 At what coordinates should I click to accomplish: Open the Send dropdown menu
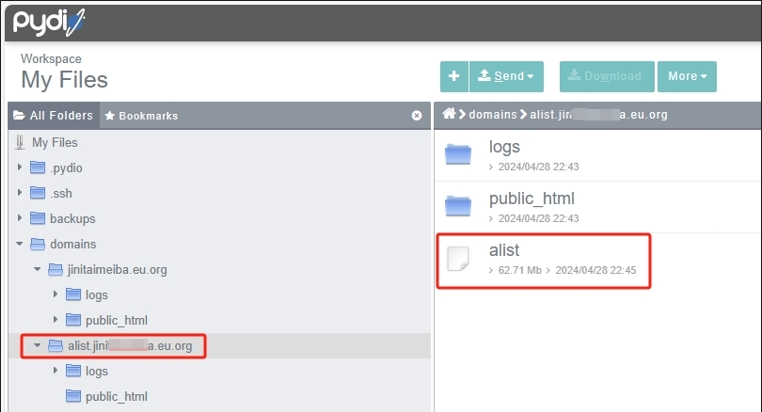(505, 76)
